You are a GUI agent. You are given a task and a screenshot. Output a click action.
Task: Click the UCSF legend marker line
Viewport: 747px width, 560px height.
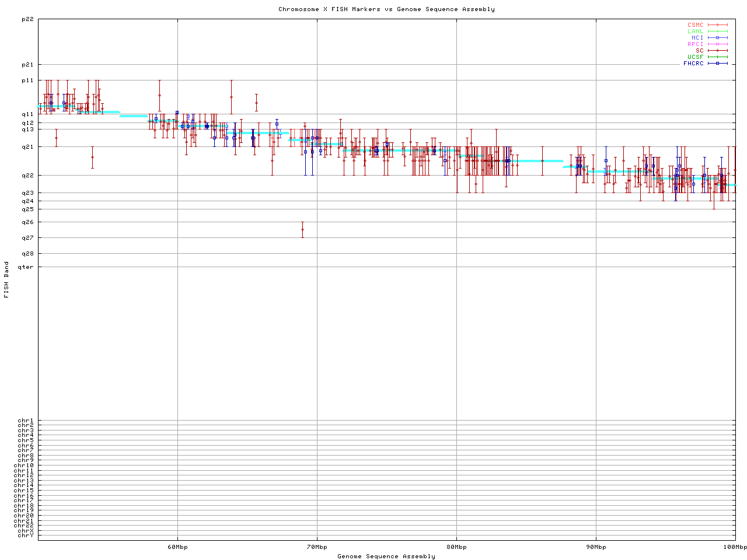[717, 57]
